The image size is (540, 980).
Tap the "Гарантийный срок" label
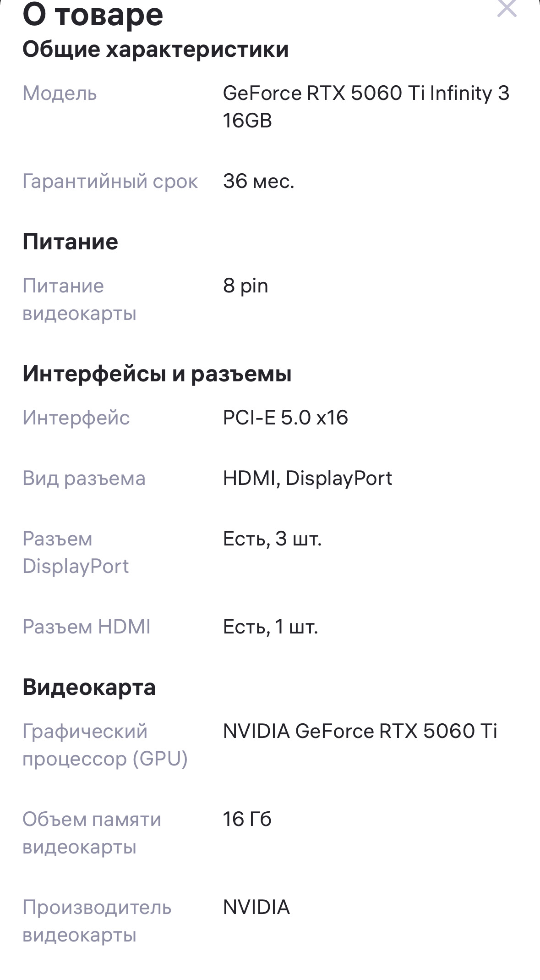point(110,182)
